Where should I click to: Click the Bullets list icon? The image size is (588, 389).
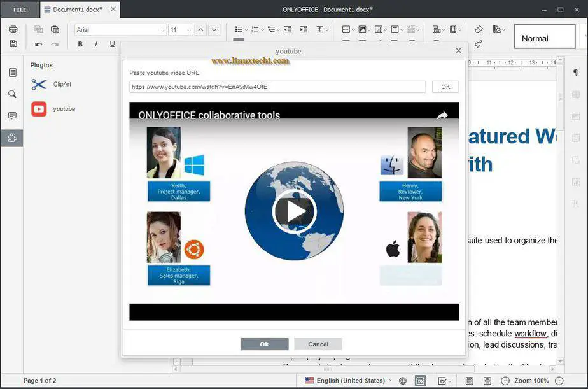tap(239, 29)
